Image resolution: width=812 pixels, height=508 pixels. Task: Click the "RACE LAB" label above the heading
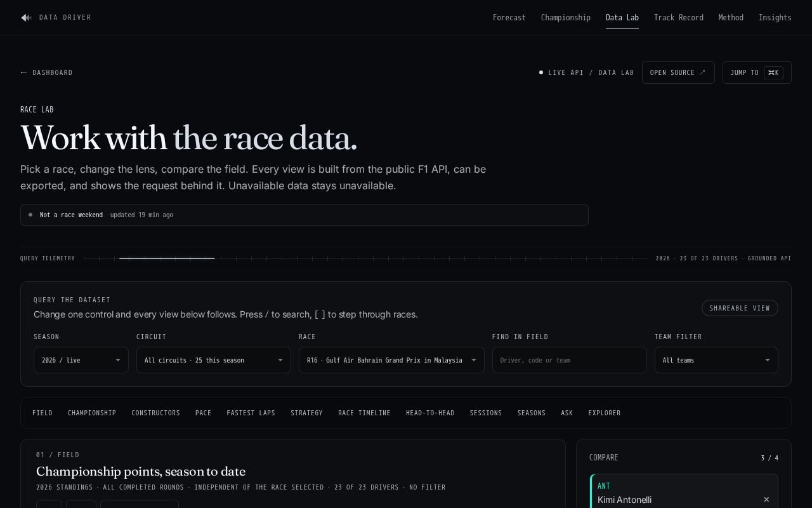pyautogui.click(x=37, y=109)
